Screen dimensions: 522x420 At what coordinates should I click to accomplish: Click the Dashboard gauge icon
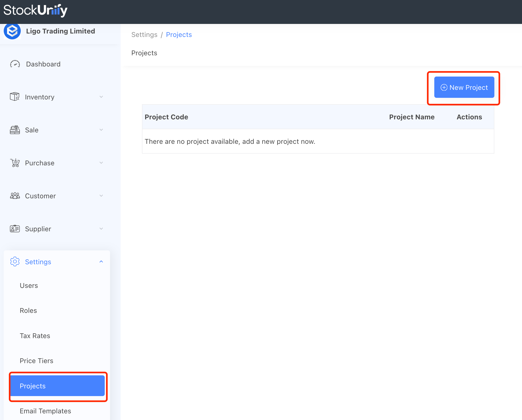click(15, 64)
